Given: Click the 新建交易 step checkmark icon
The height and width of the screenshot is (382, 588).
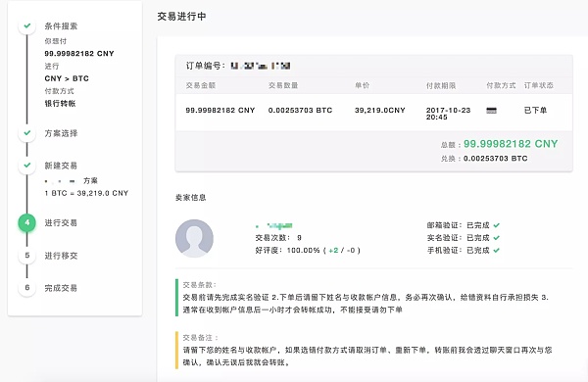Looking at the screenshot, I should 27,166.
